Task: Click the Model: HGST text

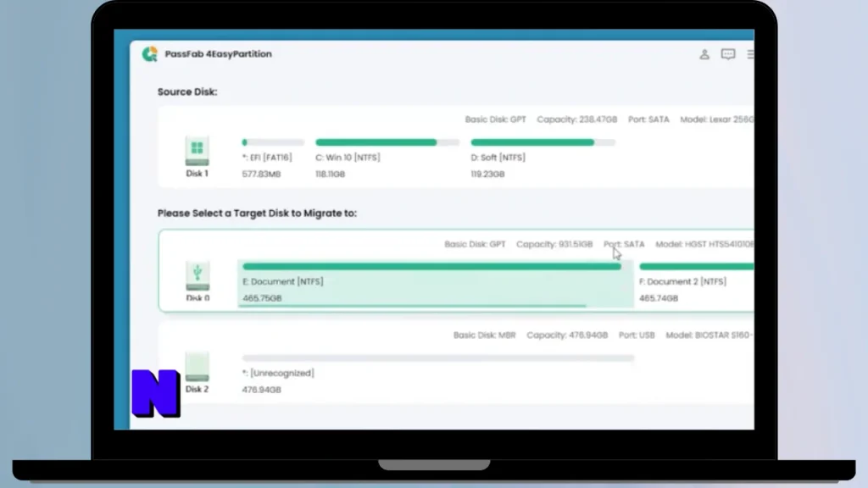Action: click(x=704, y=244)
